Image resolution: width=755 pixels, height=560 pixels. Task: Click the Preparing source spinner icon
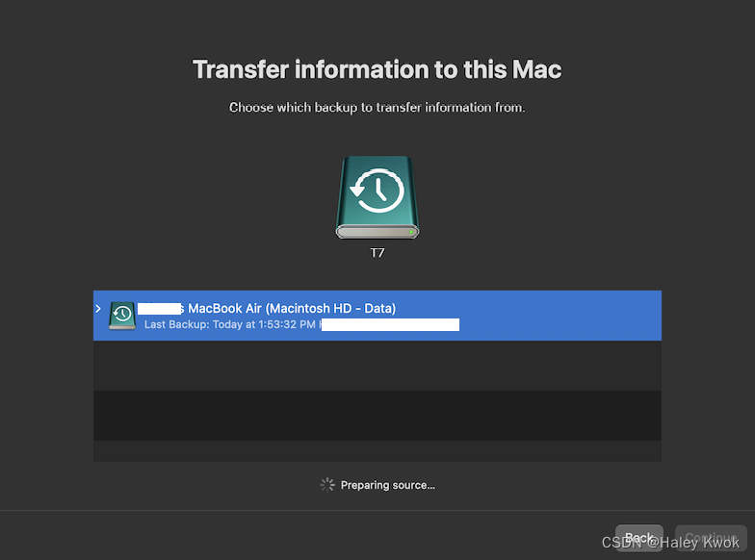(327, 485)
